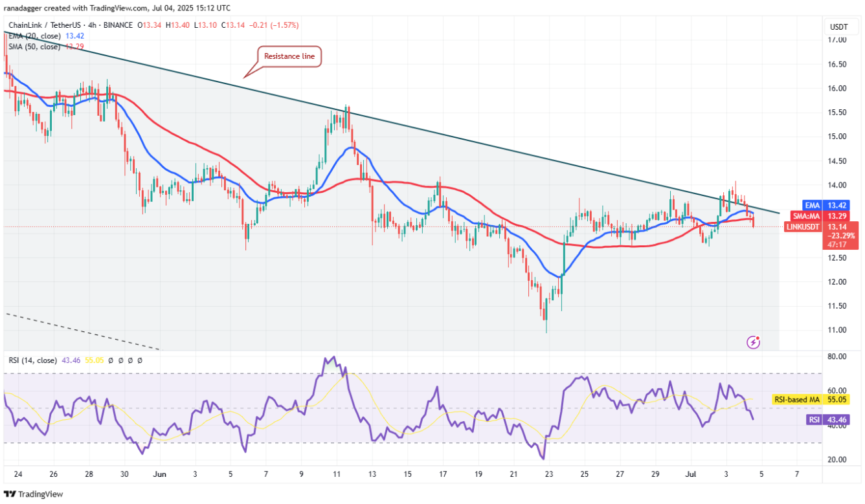This screenshot has height=504, width=865.
Task: Click the 17.00 price scale mark
Action: point(838,40)
